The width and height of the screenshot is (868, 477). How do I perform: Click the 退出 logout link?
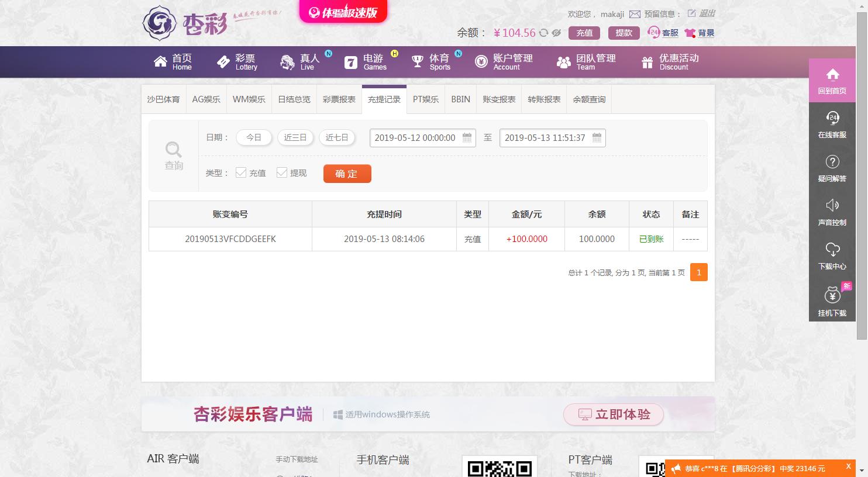[x=707, y=13]
